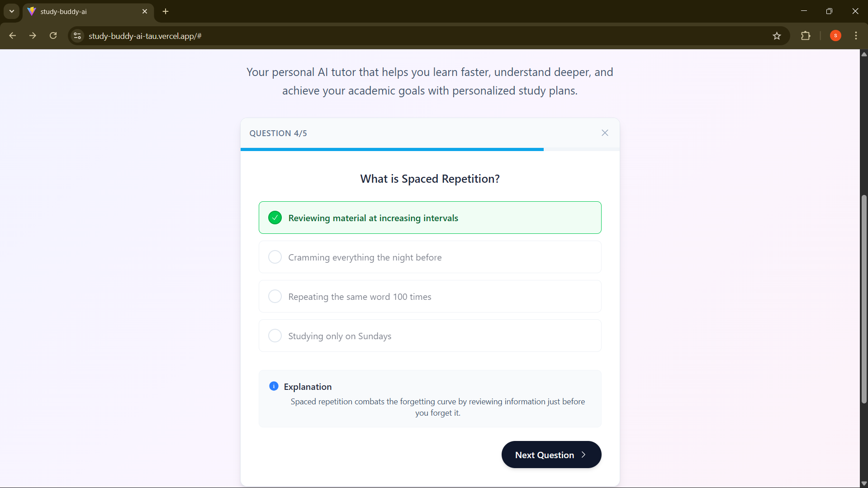The height and width of the screenshot is (488, 868).
Task: Open the Chrome three-dot menu
Action: click(x=856, y=36)
